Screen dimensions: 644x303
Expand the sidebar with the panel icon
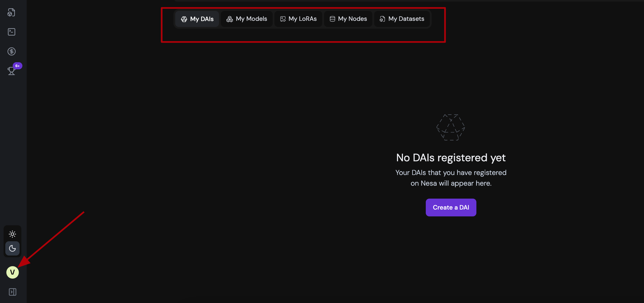click(x=12, y=292)
